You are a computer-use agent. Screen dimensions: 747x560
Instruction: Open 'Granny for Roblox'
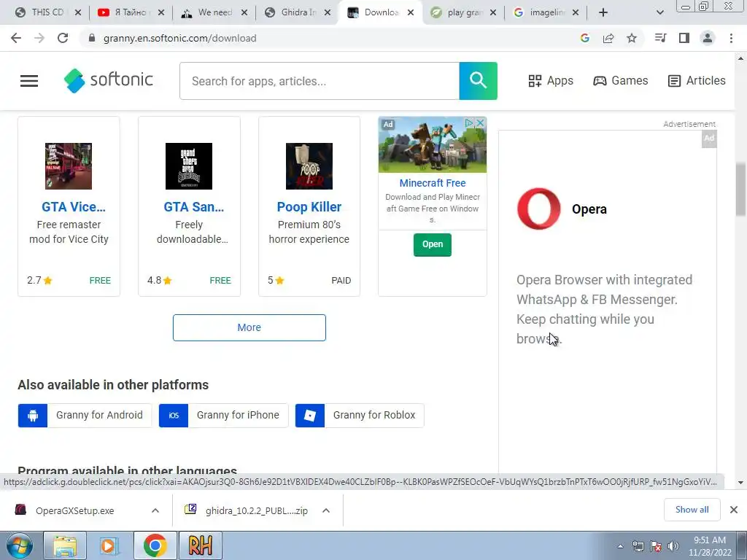click(360, 415)
